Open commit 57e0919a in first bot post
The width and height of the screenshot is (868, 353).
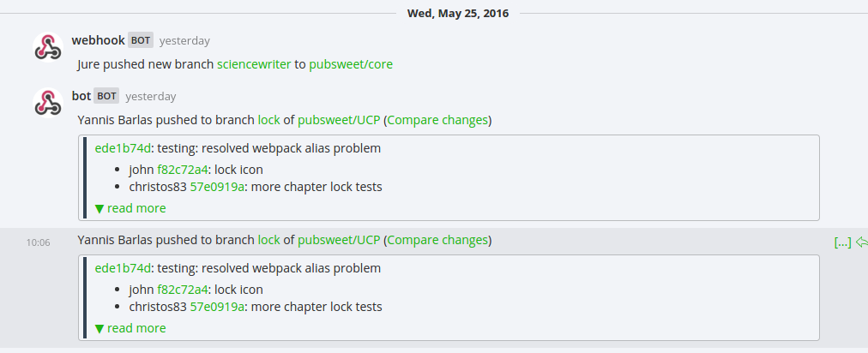[x=218, y=187]
